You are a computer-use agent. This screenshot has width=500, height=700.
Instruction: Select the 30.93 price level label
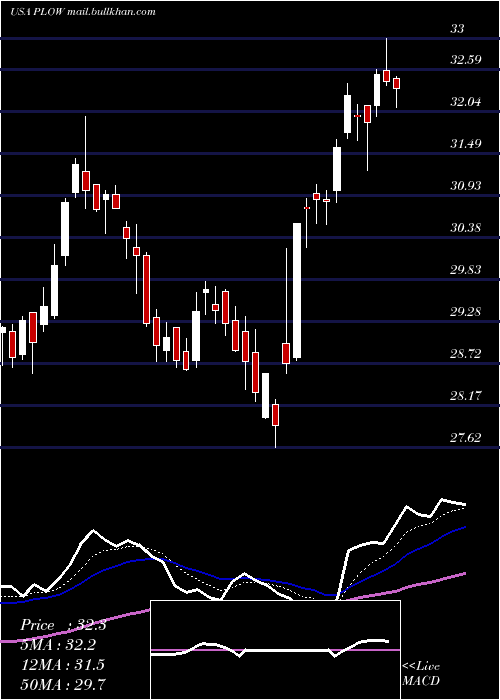(x=466, y=185)
